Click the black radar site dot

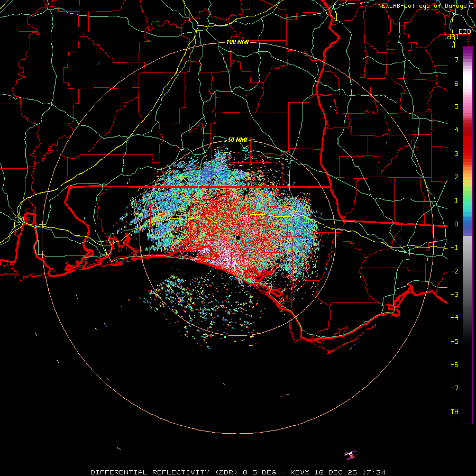click(x=237, y=237)
